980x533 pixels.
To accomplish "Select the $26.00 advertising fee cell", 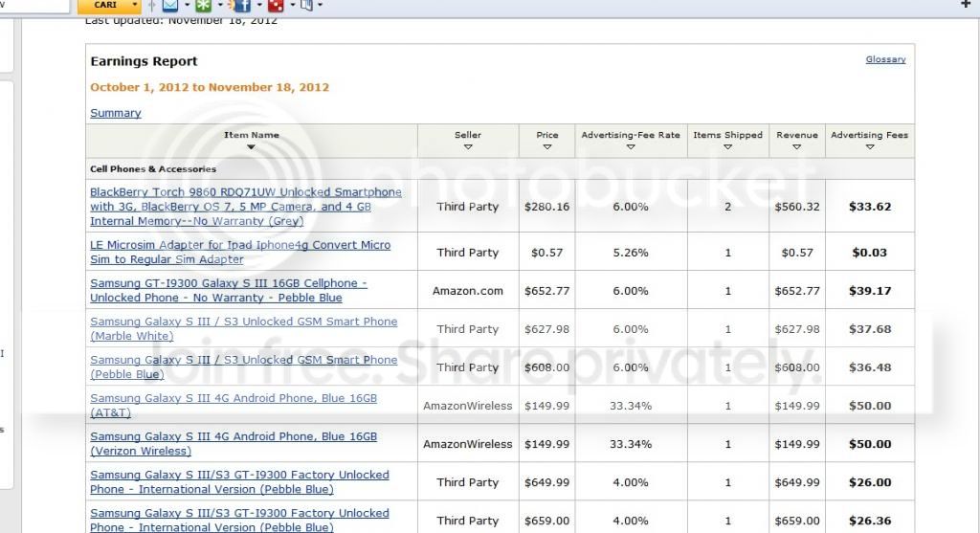I will [x=869, y=482].
